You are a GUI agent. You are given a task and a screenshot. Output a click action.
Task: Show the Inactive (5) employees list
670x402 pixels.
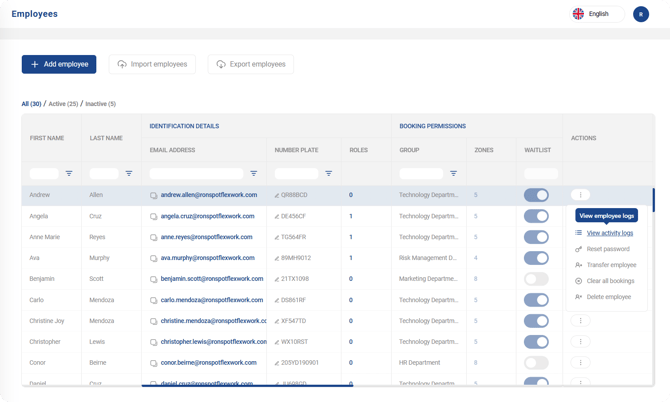click(100, 104)
